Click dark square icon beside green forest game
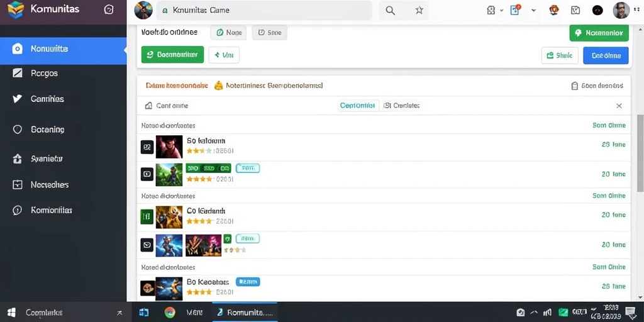The width and height of the screenshot is (644, 322). (x=147, y=174)
